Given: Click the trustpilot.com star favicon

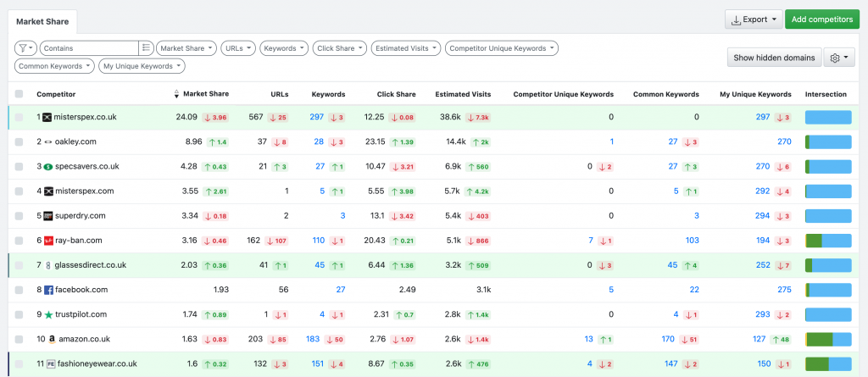Looking at the screenshot, I should click(x=48, y=314).
